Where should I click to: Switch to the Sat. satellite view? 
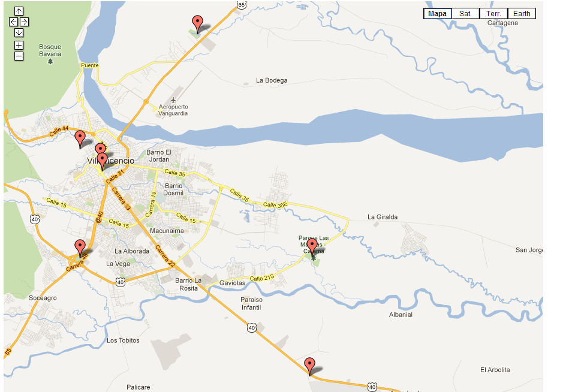[465, 14]
